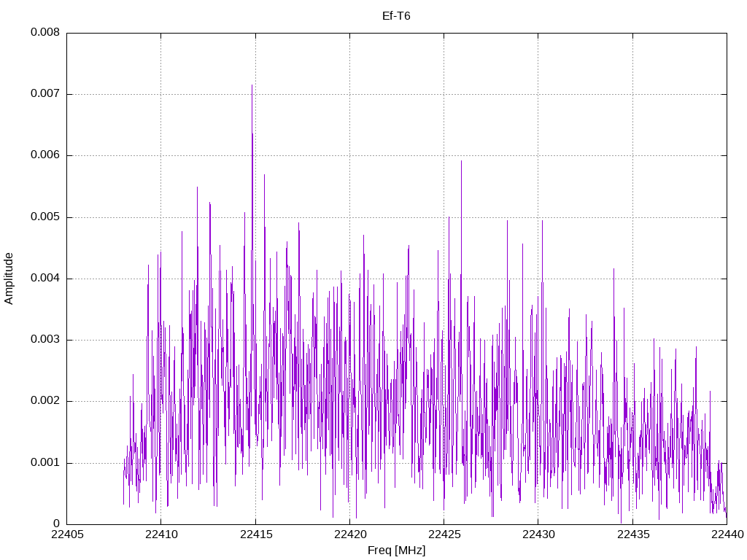
Task: Click the tallest peak near 22415 MHz
Action: point(252,86)
